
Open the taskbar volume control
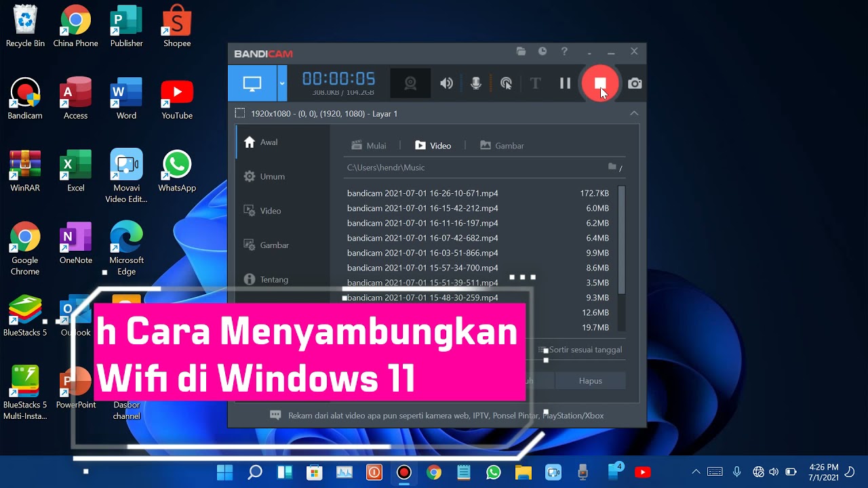[x=775, y=472]
